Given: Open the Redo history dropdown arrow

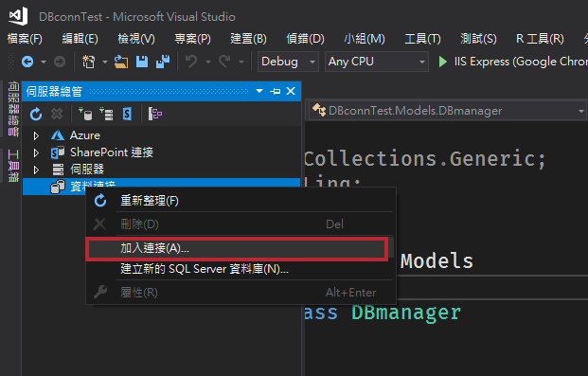Looking at the screenshot, I should pyautogui.click(x=241, y=62).
